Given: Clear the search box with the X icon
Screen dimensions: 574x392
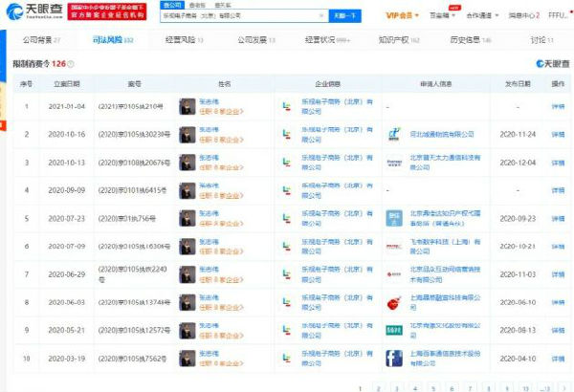Looking at the screenshot, I should [321, 15].
